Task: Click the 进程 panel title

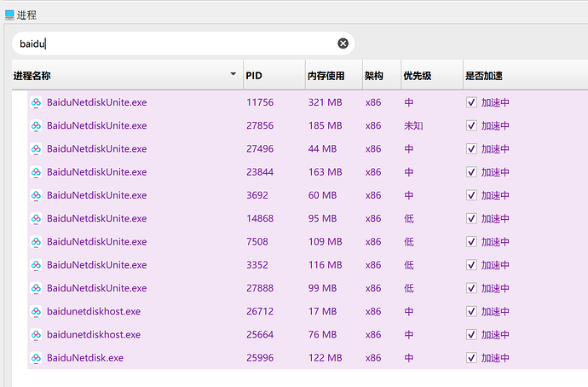Action: tap(26, 15)
